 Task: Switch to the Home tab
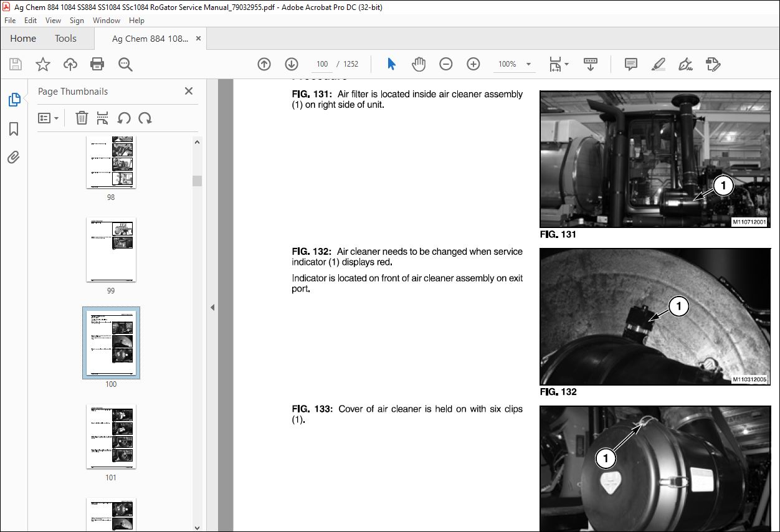tap(23, 39)
